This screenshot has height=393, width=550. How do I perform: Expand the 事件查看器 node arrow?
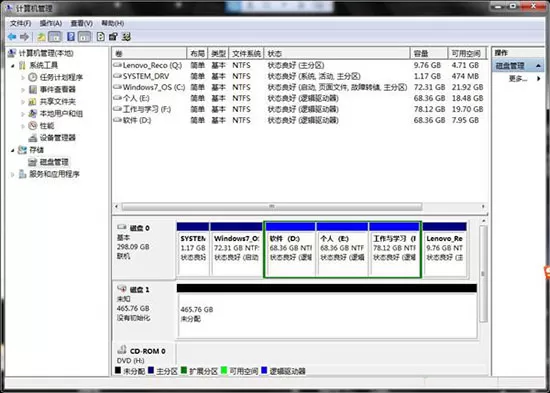[x=23, y=90]
